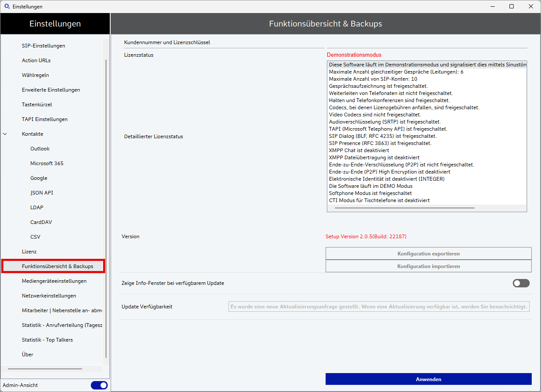This screenshot has width=541, height=392.
Task: Select the TAPI license status line
Action: [388, 129]
